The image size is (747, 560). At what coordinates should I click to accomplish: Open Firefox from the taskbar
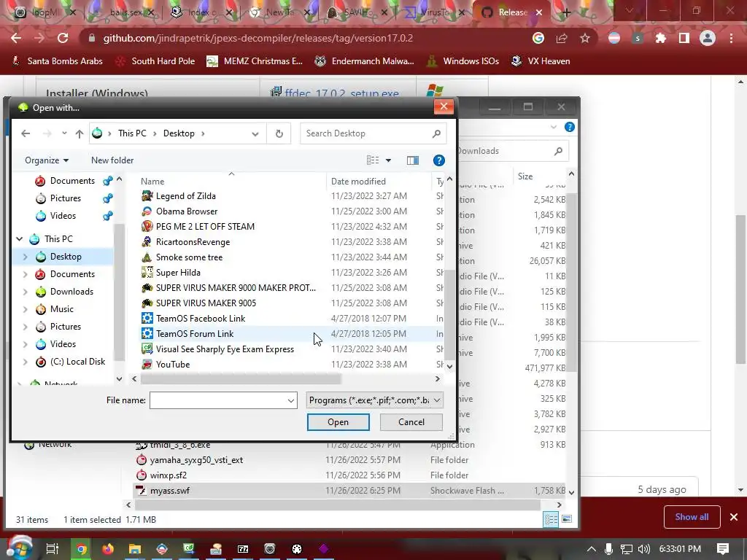click(108, 549)
